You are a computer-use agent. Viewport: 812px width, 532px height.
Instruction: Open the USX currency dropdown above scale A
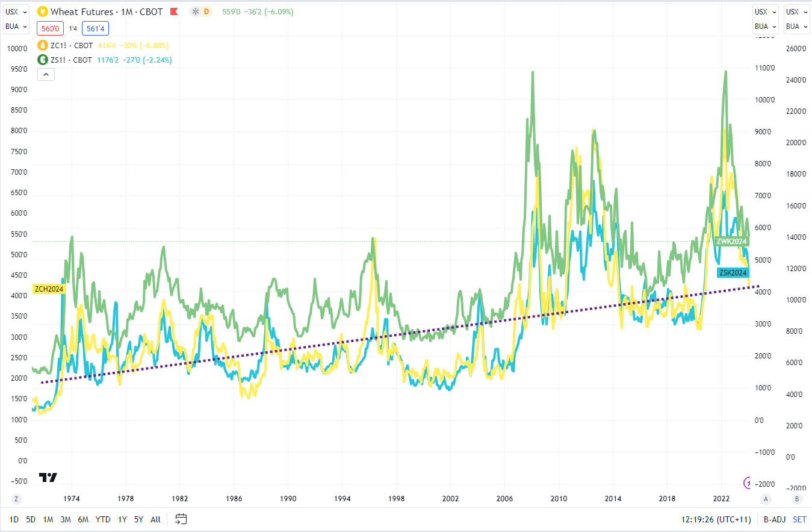pyautogui.click(x=765, y=11)
